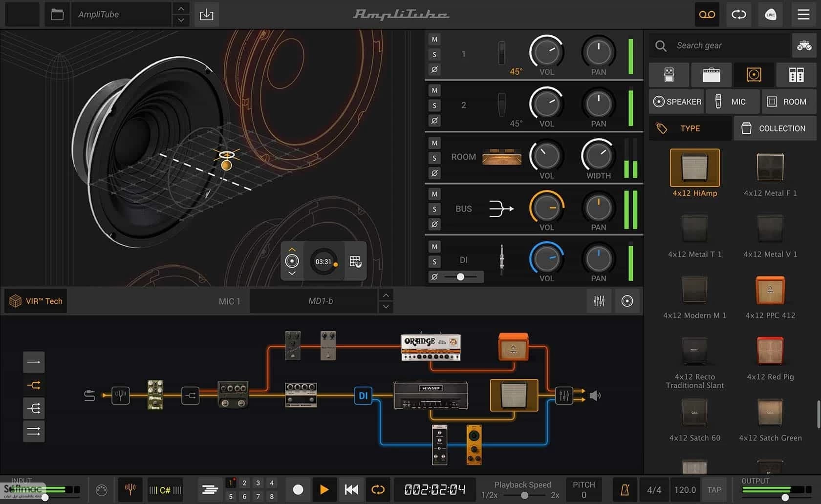Select the HiAmp amp head in chain

[431, 396]
